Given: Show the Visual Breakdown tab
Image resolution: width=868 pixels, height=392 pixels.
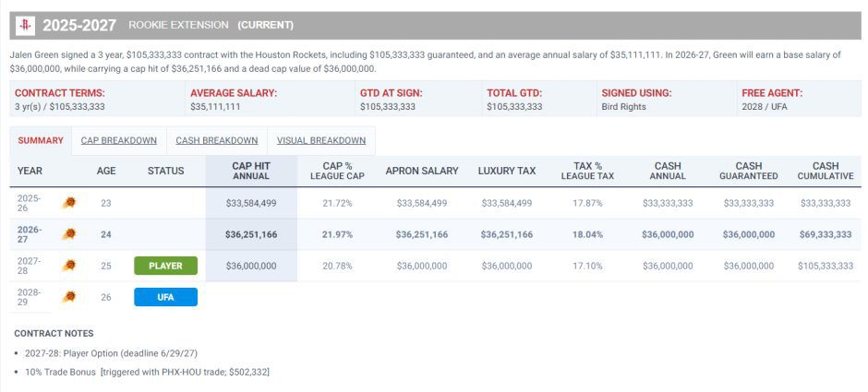Looking at the screenshot, I should coord(321,140).
